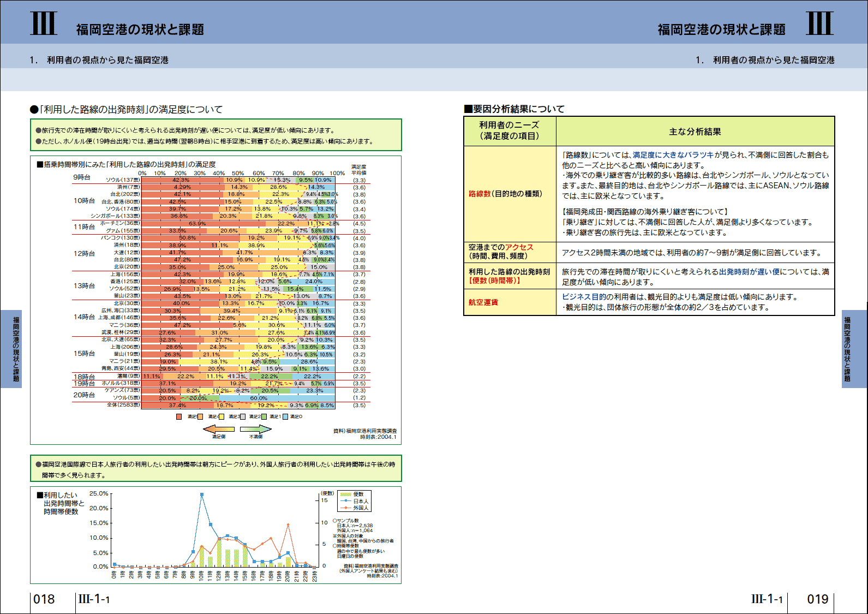Click the peak point of the blue 日本人 line
The height and width of the screenshot is (614, 868).
[202, 494]
